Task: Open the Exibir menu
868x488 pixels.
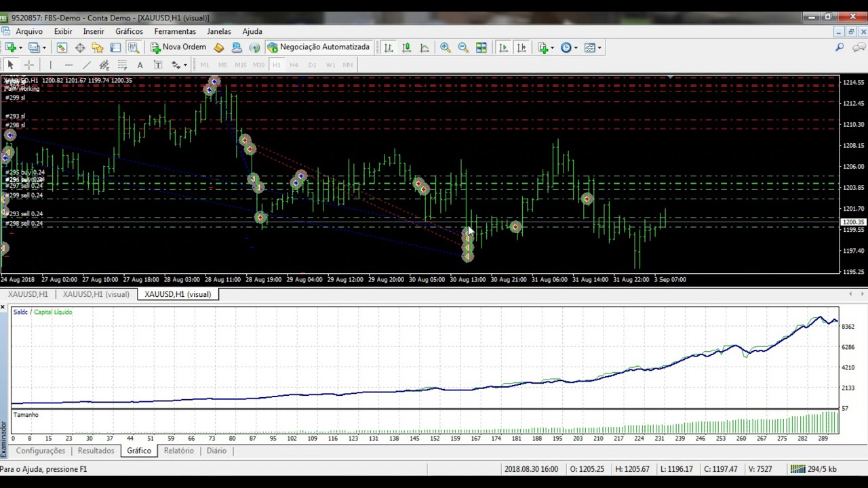Action: click(63, 31)
